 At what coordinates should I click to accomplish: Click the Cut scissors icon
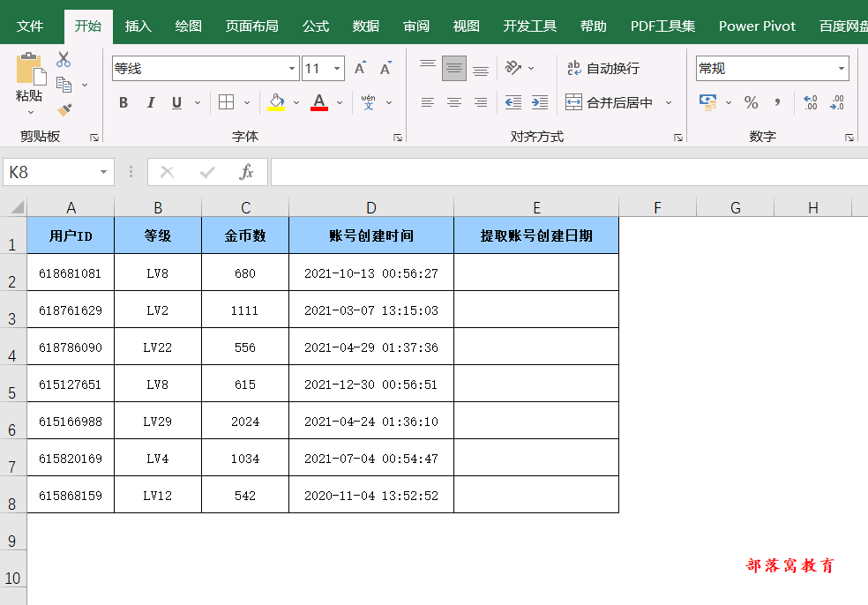coord(64,59)
